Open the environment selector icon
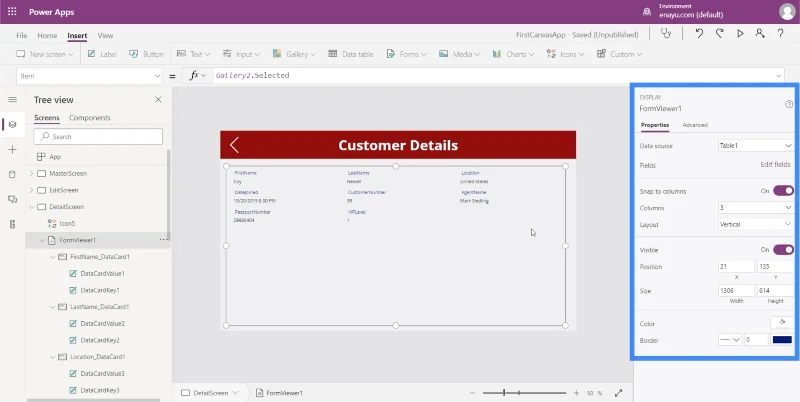800x402 pixels. coord(647,12)
